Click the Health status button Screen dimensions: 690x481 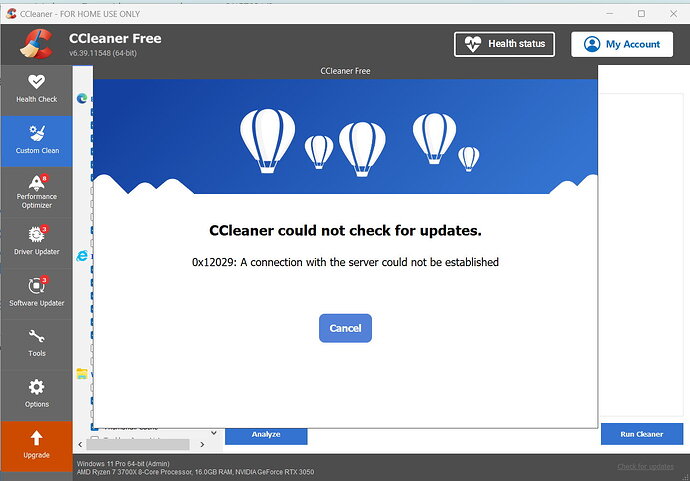(x=504, y=44)
